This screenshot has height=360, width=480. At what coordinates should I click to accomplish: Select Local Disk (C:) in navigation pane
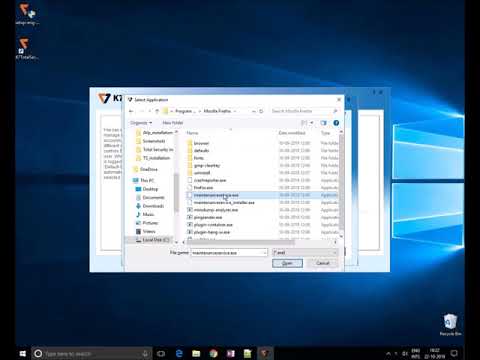click(x=156, y=240)
